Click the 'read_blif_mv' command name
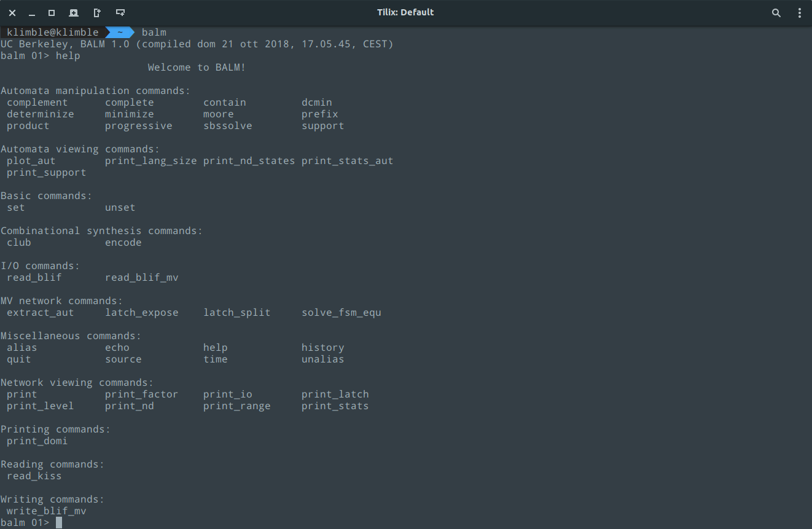Image resolution: width=812 pixels, height=529 pixels. coord(142,278)
